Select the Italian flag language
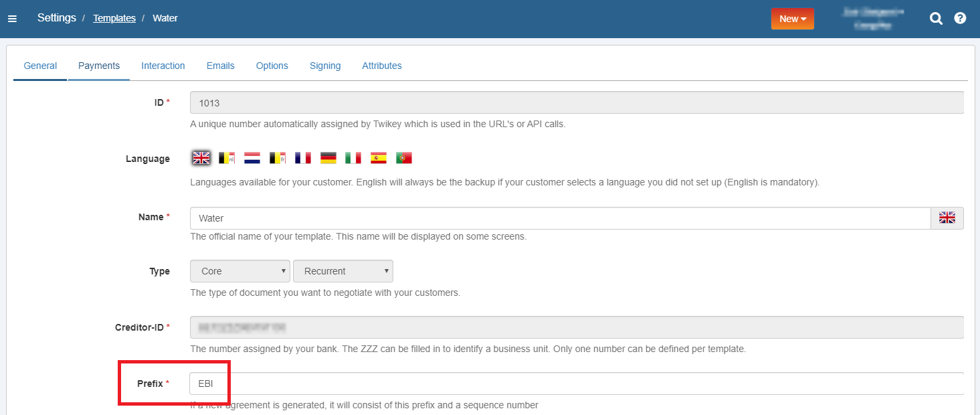Viewport: 980px width, 415px height. pos(353,158)
